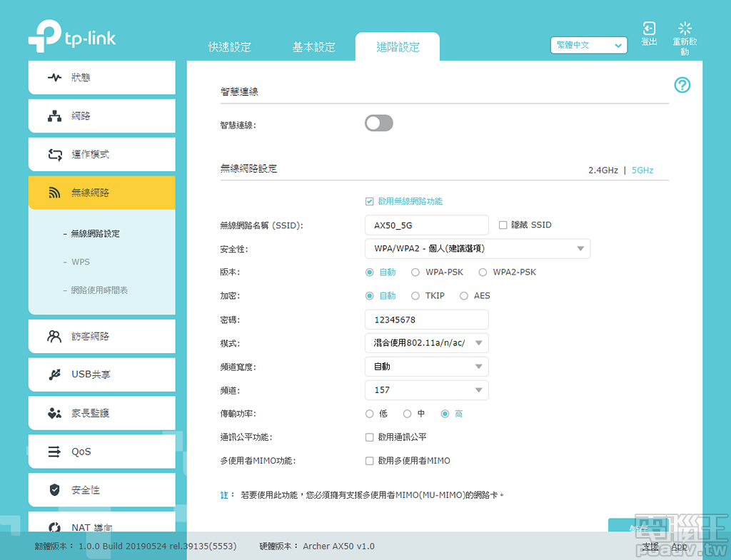Expand the 頻道寬度 (Channel Width) dropdown
This screenshot has width=731, height=560.
[x=426, y=366]
